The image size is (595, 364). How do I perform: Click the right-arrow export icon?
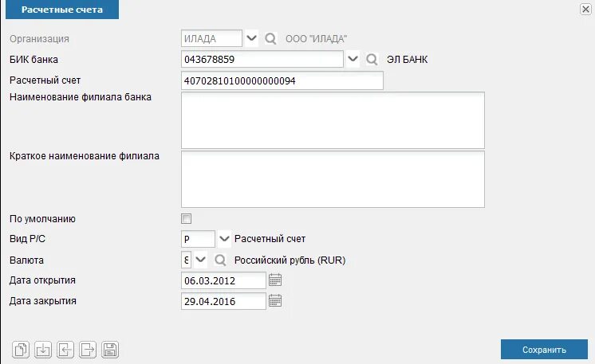point(88,349)
